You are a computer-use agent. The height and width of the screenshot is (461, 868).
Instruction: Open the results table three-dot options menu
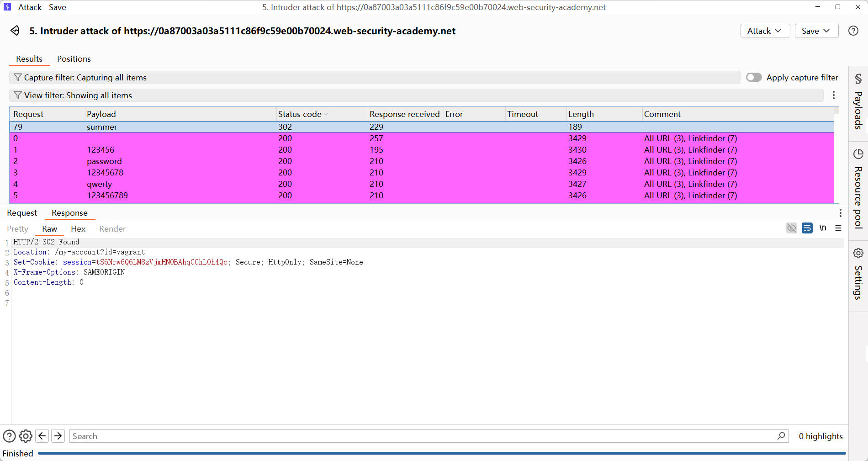click(x=834, y=95)
